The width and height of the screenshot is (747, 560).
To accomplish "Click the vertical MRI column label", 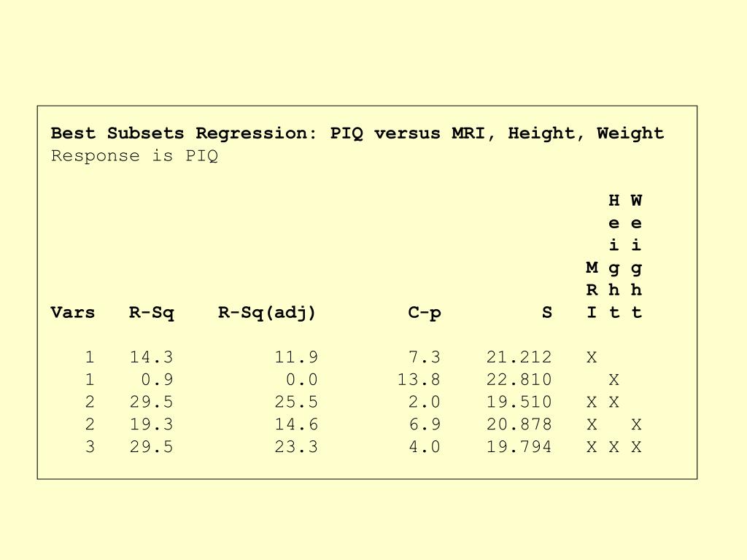I will (592, 290).
